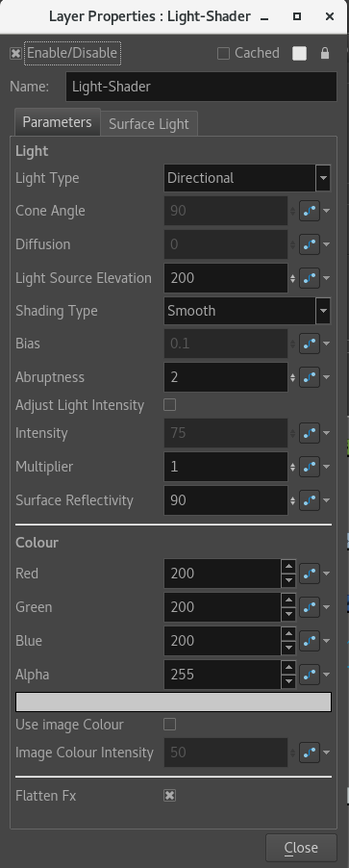
Task: Open the Light Type dropdown
Action: (x=247, y=178)
